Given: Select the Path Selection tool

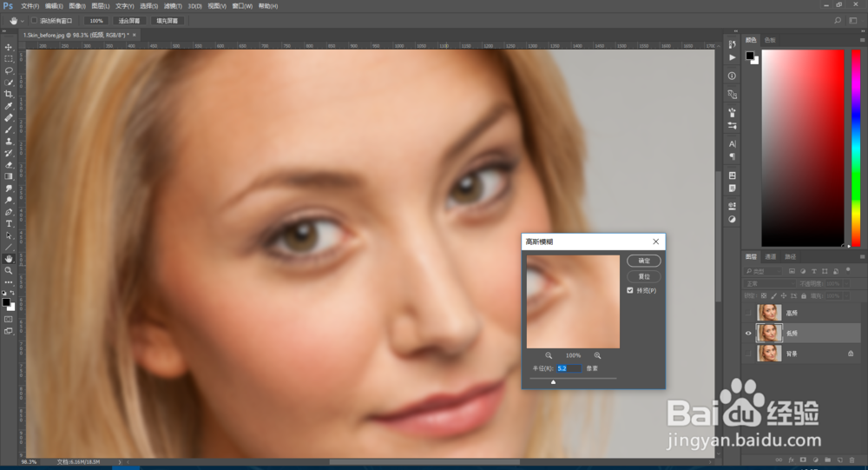Looking at the screenshot, I should (x=9, y=235).
